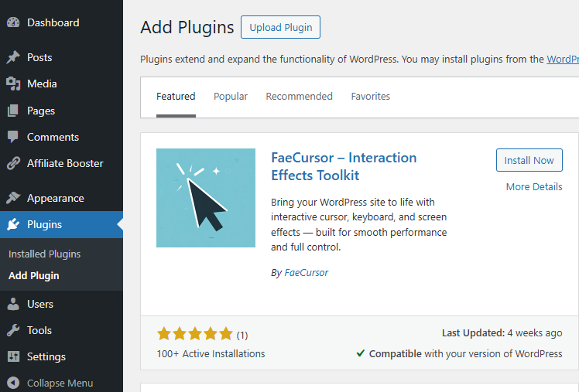Screen dimensions: 579x392
Task: Switch to the Popular tab
Action: (231, 97)
